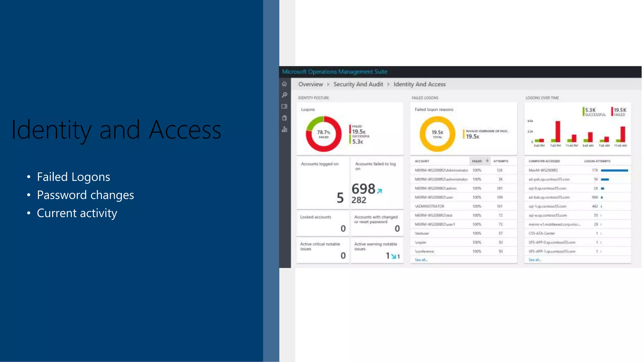Click the sort arrow on FAILED column
Image resolution: width=644 pixels, height=362 pixels.
487,161
